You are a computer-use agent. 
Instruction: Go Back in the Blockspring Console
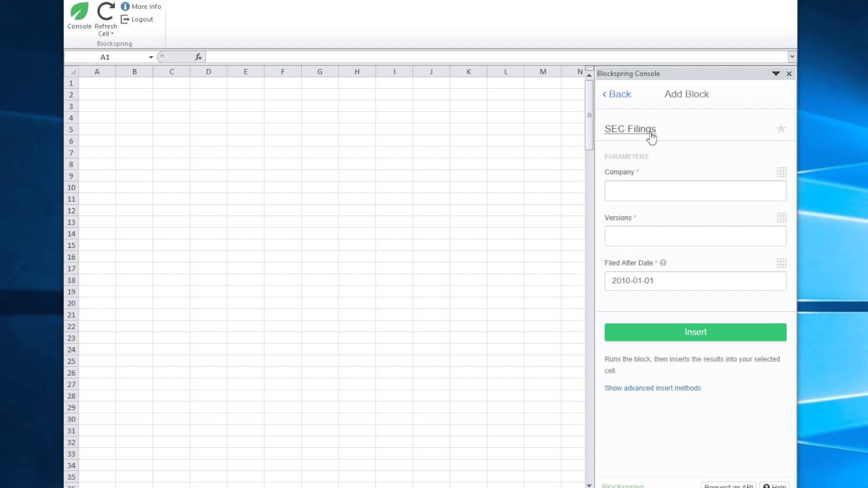tap(616, 94)
